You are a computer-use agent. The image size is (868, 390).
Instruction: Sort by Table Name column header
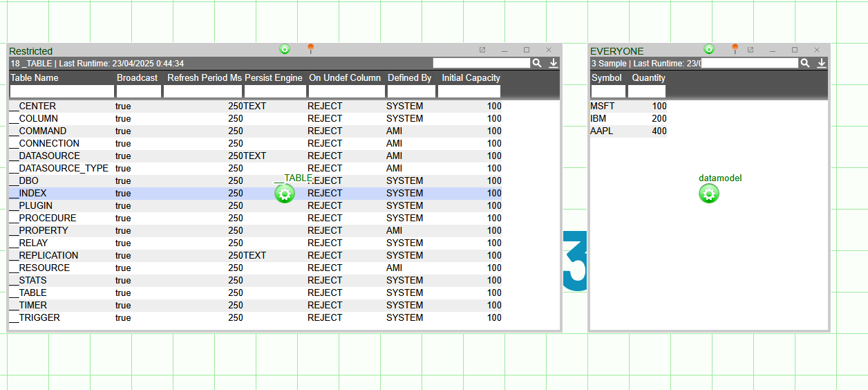[35, 78]
